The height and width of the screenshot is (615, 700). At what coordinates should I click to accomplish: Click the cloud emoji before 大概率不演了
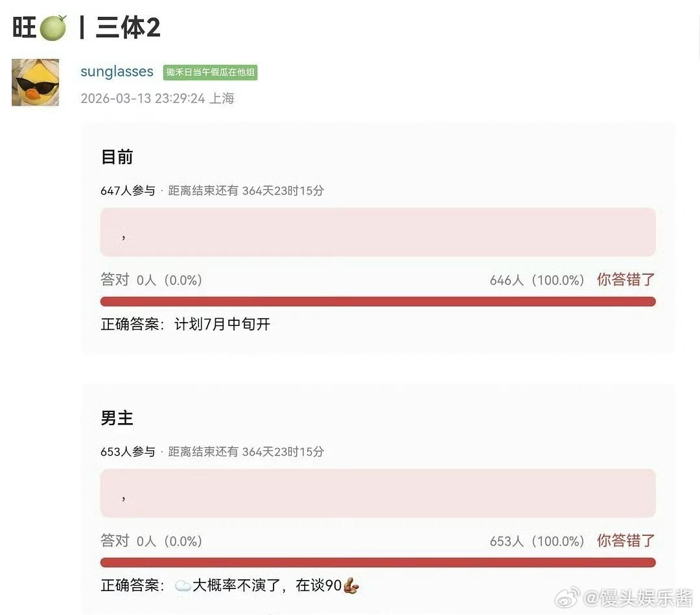tap(183, 583)
